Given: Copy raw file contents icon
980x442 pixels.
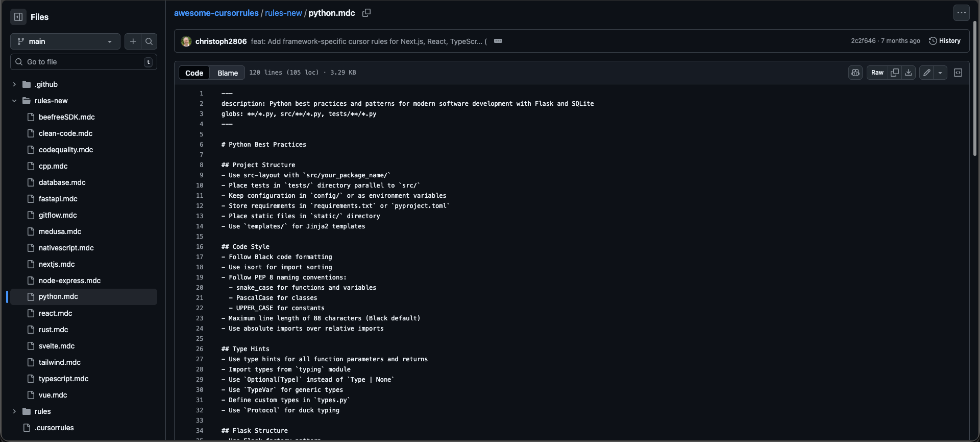Looking at the screenshot, I should 895,73.
